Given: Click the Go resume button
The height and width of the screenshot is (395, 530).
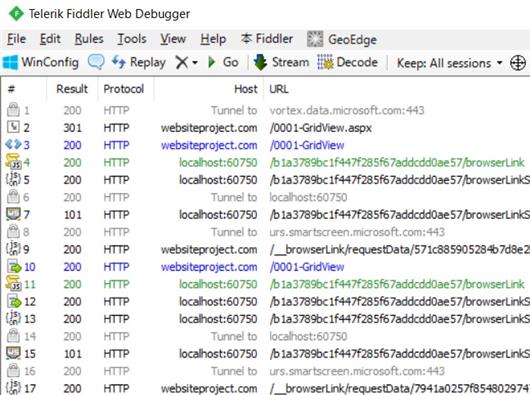Looking at the screenshot, I should click(x=223, y=62).
